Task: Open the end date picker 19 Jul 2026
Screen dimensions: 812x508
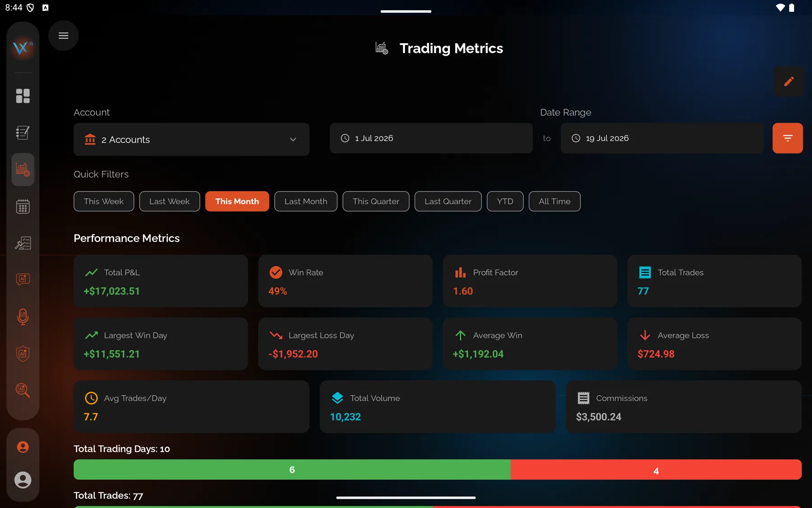Action: 662,138
